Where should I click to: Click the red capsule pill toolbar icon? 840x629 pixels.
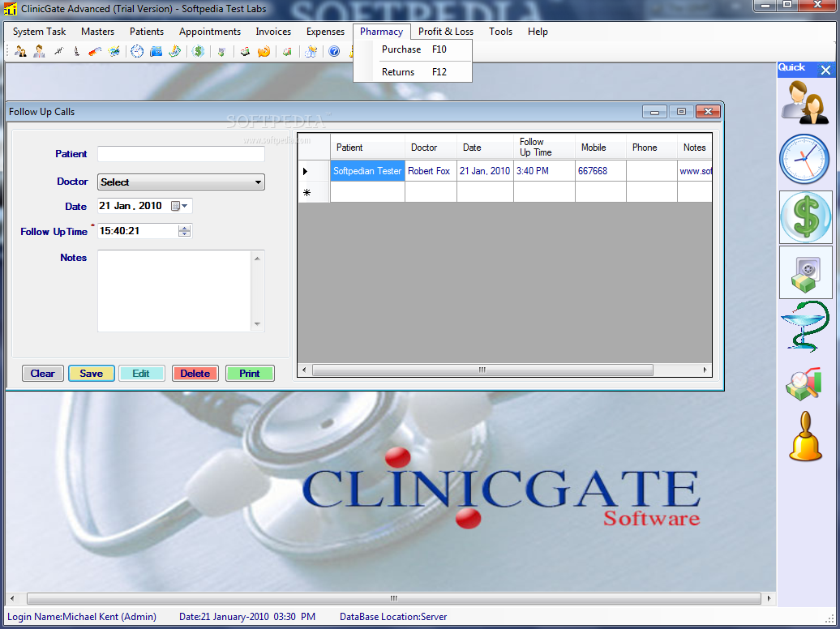pos(95,51)
